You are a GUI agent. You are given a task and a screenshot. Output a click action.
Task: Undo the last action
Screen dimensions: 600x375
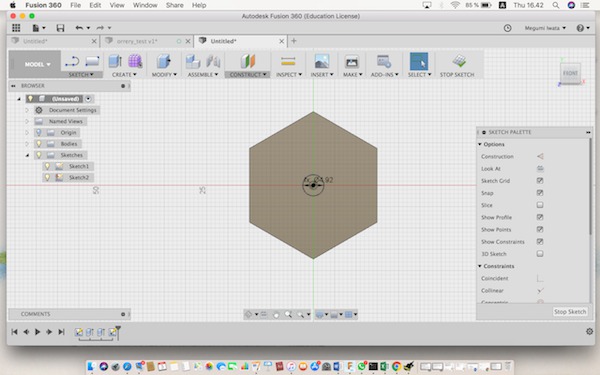point(79,28)
